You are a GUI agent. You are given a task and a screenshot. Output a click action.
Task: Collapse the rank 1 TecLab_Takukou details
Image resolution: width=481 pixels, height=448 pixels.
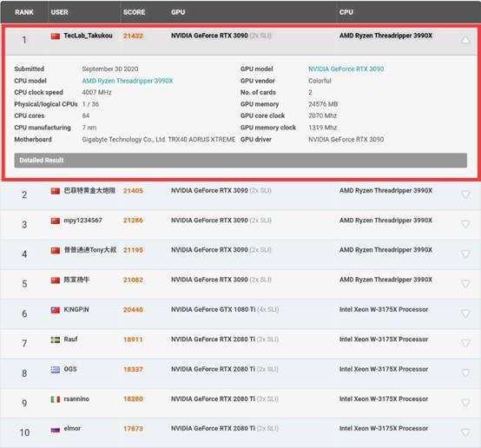pos(465,40)
